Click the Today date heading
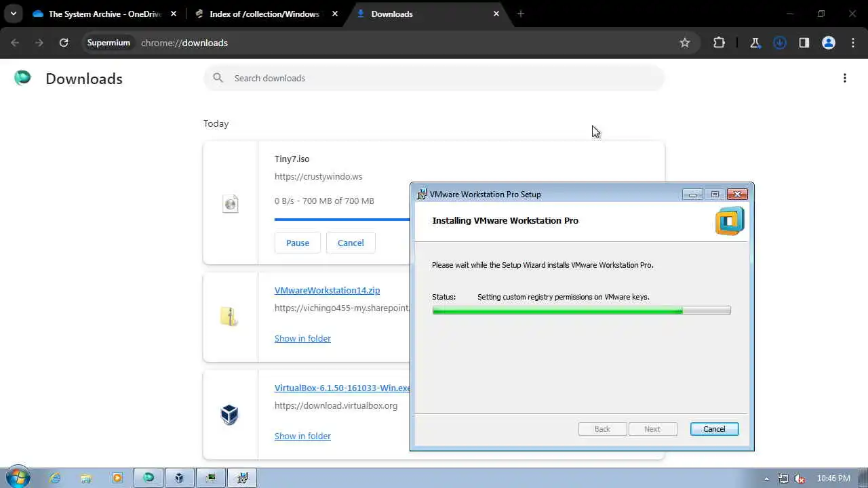Screen dimensions: 868x488 (x=216, y=123)
